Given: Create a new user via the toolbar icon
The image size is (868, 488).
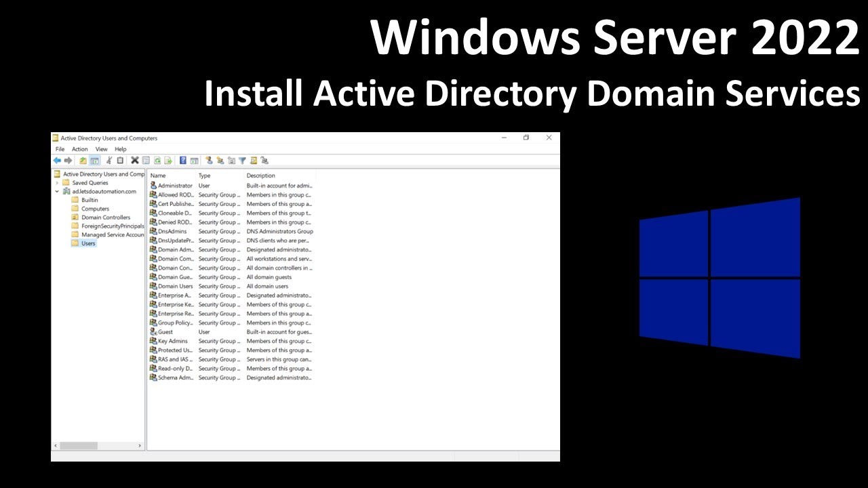Looking at the screenshot, I should (x=209, y=161).
